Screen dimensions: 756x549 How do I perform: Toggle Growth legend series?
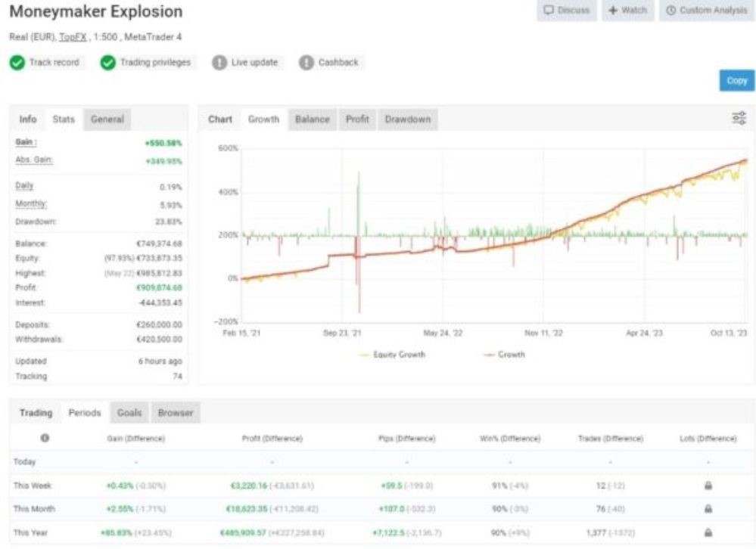point(504,355)
